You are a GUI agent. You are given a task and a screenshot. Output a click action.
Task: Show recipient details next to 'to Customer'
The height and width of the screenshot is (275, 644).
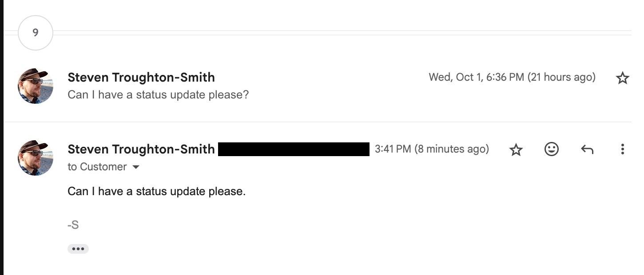tap(136, 167)
